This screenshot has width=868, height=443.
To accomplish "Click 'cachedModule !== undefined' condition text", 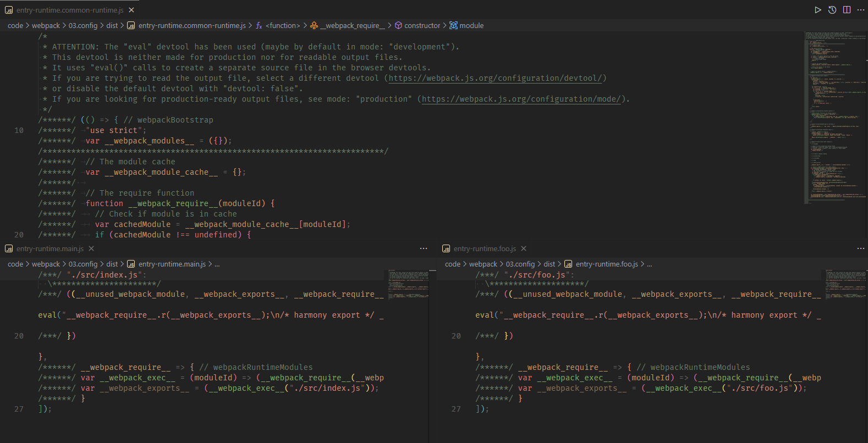I will [175, 235].
